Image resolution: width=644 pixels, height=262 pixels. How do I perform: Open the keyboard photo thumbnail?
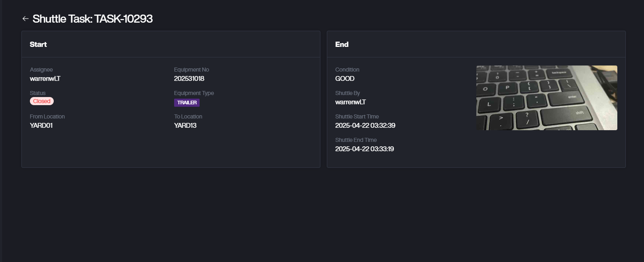click(x=546, y=98)
